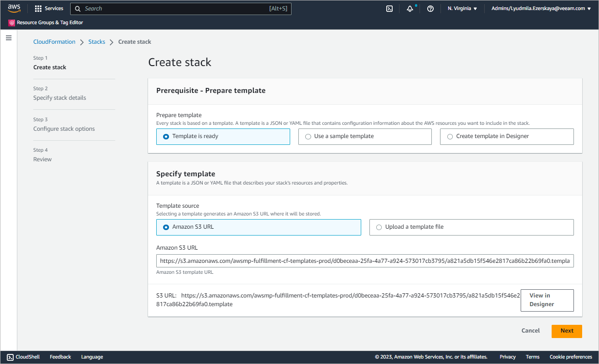Screen dimensions: 599x364
Task: Click the AWS top search box
Action: (x=180, y=9)
